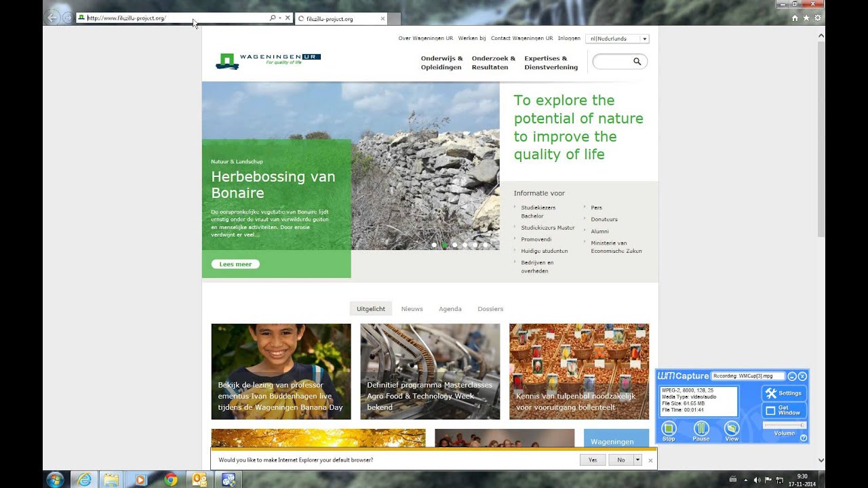Open Studiekiezers Master link

(x=548, y=228)
